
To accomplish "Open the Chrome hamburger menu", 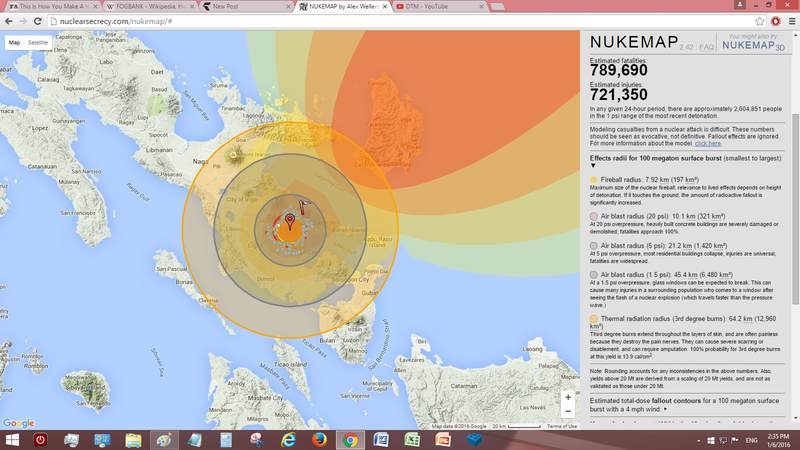I will pos(792,21).
